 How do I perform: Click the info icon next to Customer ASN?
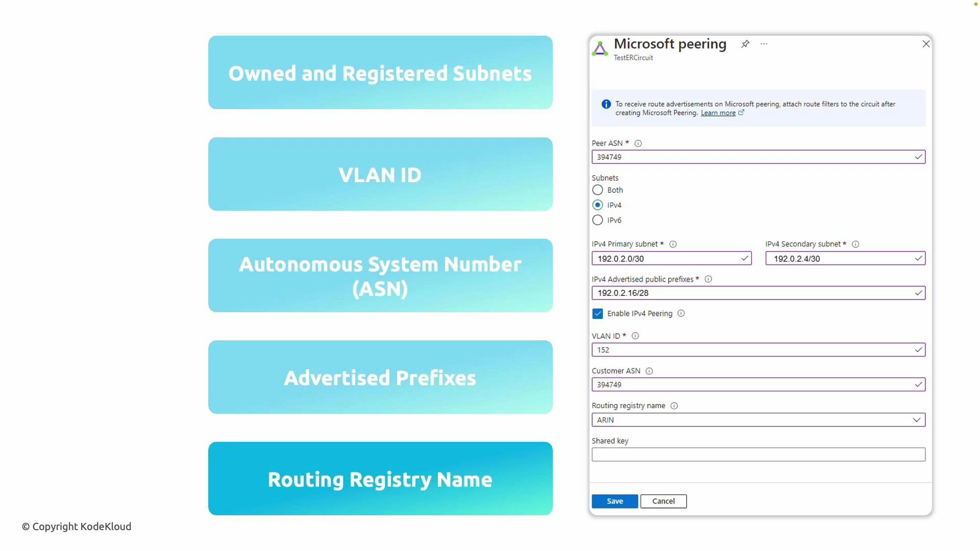(x=649, y=371)
